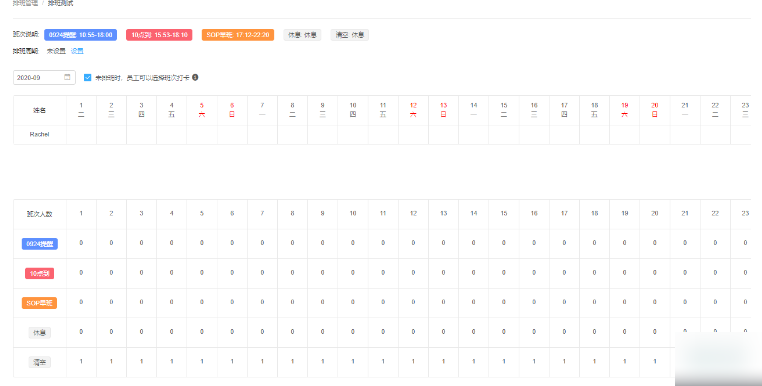Screen dimensions: 762x386
Task: Select the orange SOP 17:12-22:20 shift tag
Action: click(238, 35)
